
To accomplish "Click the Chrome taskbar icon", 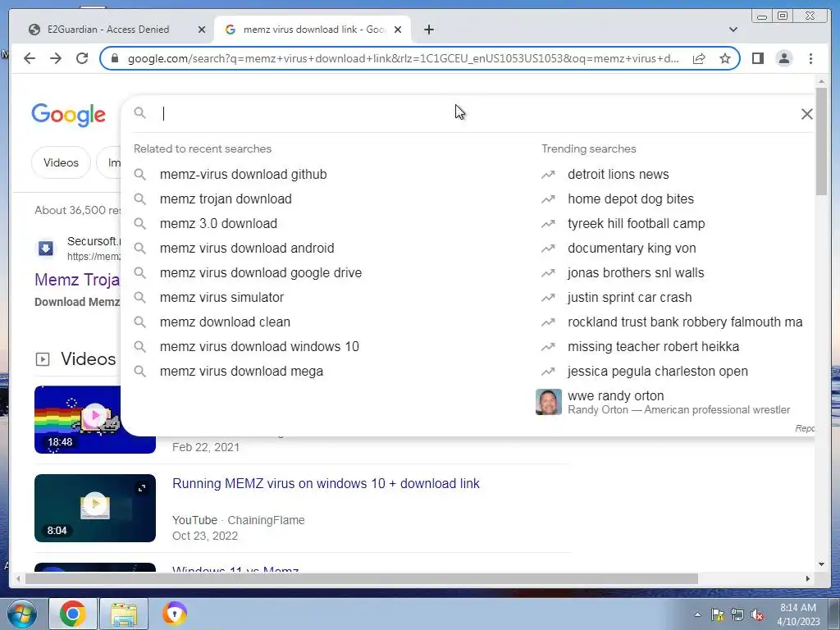I will [x=73, y=614].
